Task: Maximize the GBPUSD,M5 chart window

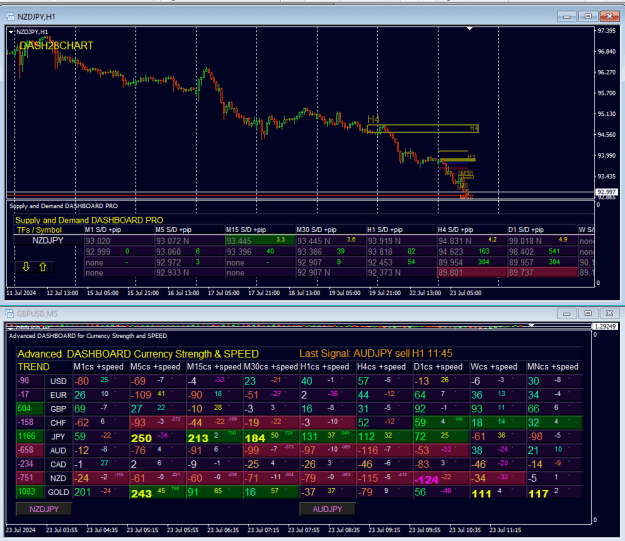Action: pos(588,313)
